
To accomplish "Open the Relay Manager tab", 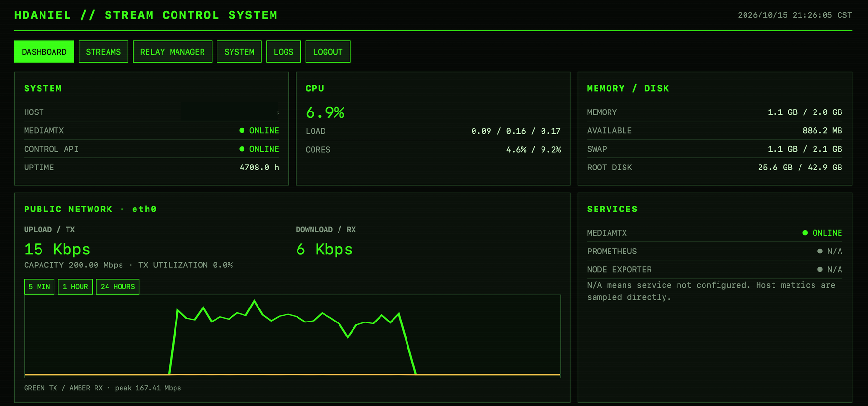I will click(x=172, y=52).
